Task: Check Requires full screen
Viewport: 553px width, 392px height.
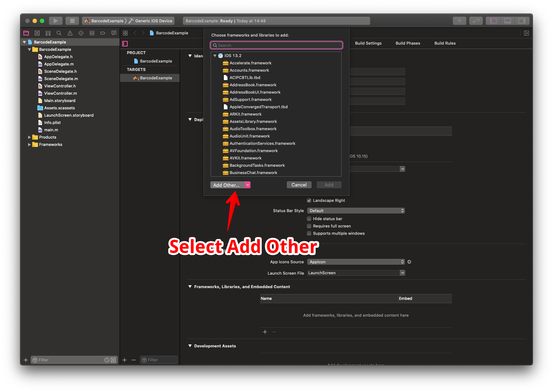Action: click(309, 226)
